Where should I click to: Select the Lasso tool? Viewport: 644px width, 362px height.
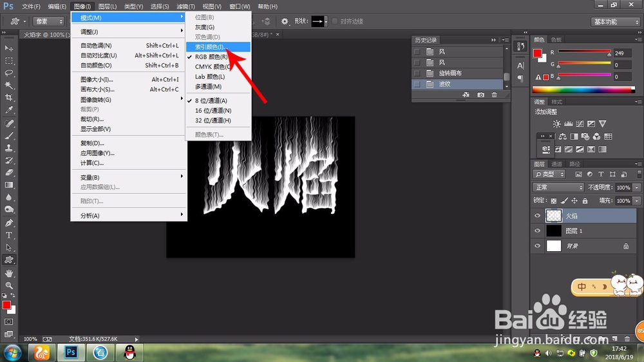click(8, 73)
